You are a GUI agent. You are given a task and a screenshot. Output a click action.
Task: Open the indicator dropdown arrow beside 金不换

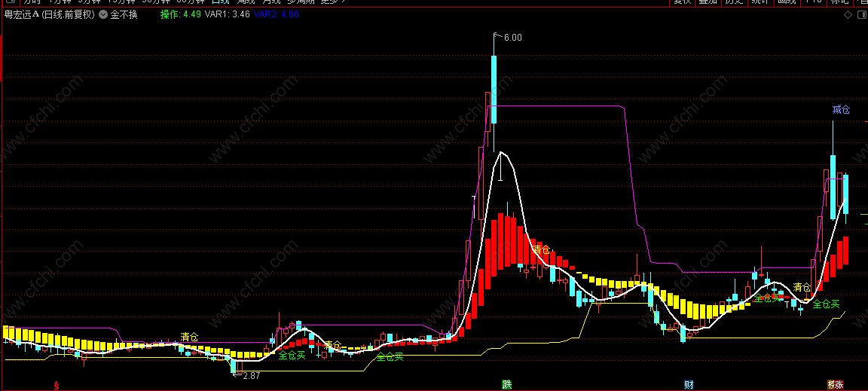(x=103, y=15)
